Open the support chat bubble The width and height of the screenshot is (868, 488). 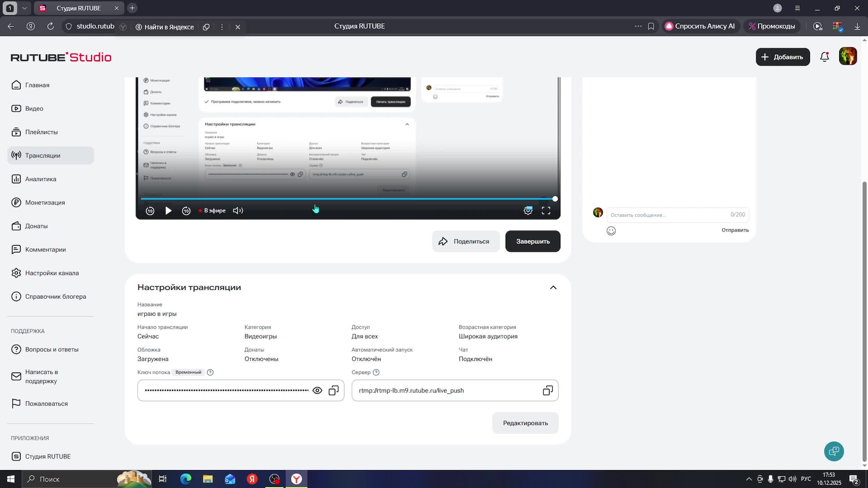(x=834, y=451)
